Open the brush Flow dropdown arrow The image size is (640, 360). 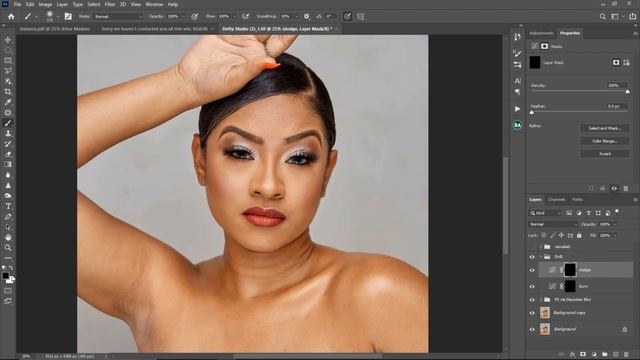click(x=234, y=17)
